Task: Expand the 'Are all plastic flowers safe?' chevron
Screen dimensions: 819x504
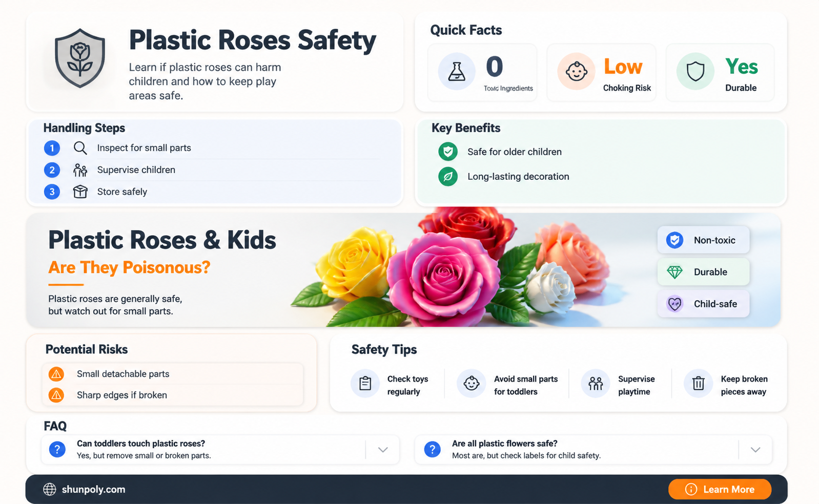Action: pyautogui.click(x=755, y=450)
